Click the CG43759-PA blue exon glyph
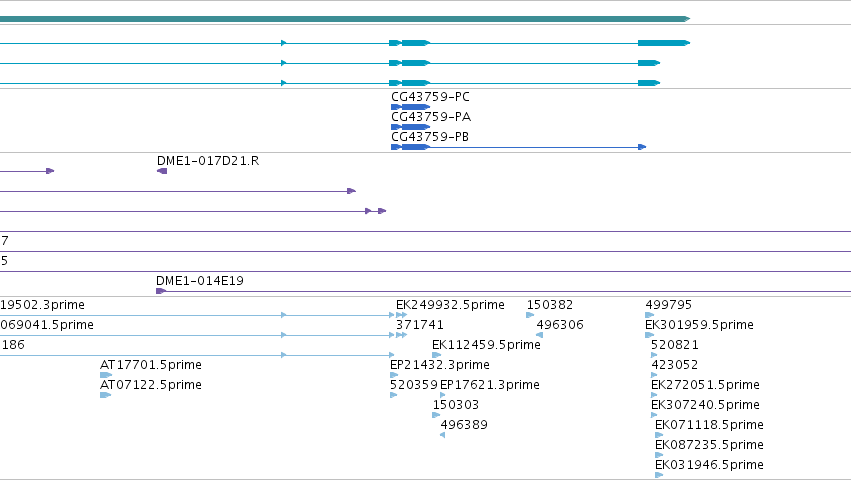851x480 pixels. [411, 127]
